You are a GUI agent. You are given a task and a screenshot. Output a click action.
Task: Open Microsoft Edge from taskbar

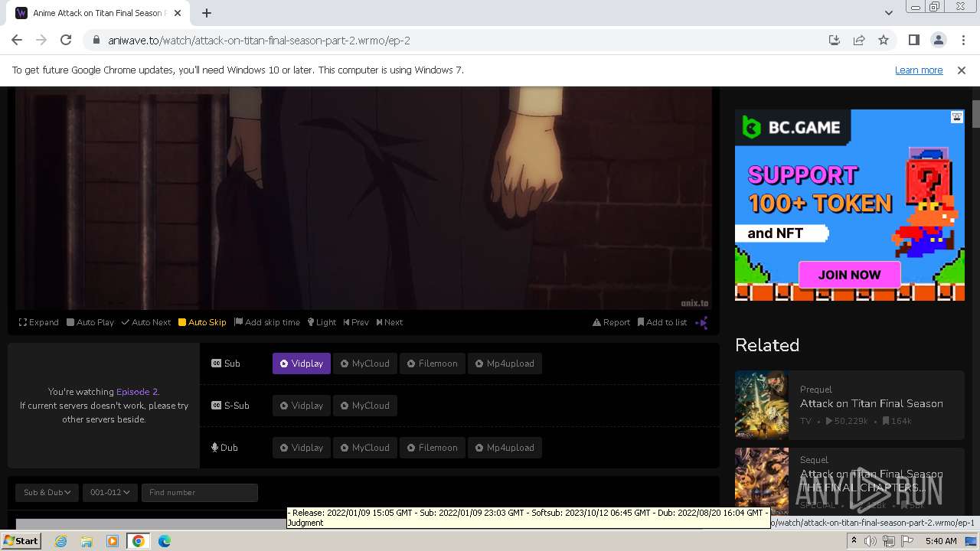click(165, 541)
